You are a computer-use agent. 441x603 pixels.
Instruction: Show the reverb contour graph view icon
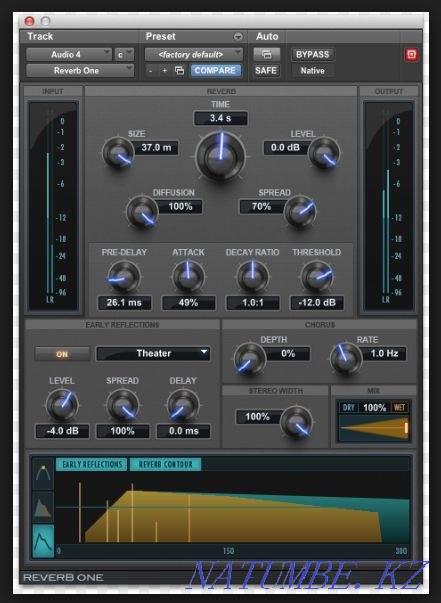tap(43, 540)
